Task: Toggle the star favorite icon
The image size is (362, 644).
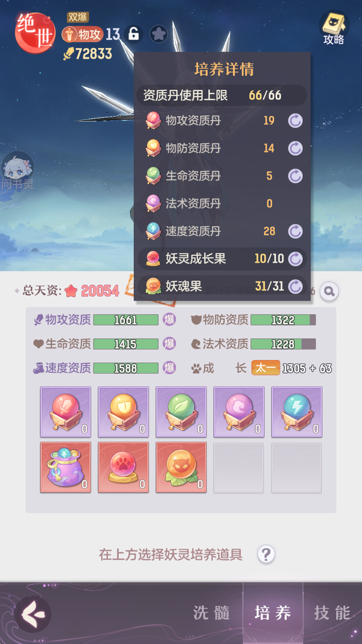Action: (158, 34)
